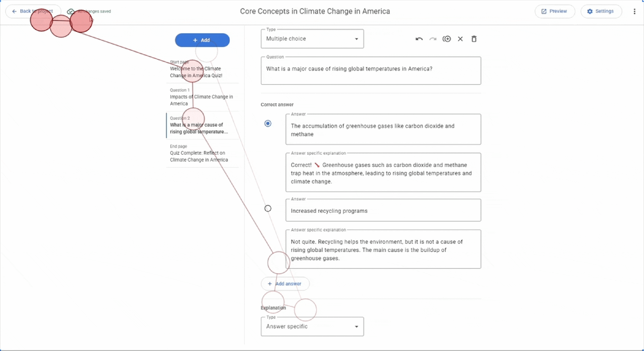Click the blue Add button
Viewport: 644px width, 351px height.
pos(202,40)
